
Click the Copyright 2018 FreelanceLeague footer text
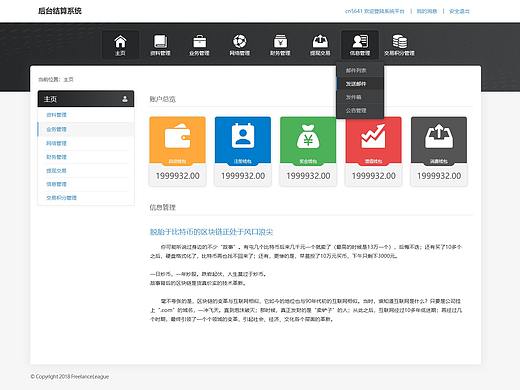[70, 377]
